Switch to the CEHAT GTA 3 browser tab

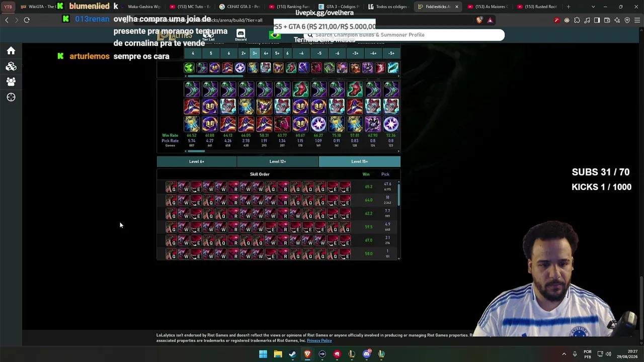point(240,7)
